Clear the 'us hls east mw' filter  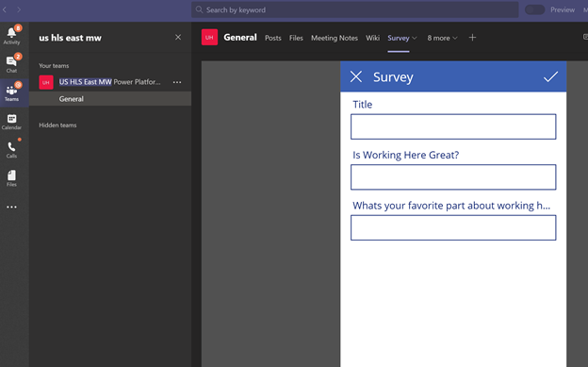click(x=178, y=37)
